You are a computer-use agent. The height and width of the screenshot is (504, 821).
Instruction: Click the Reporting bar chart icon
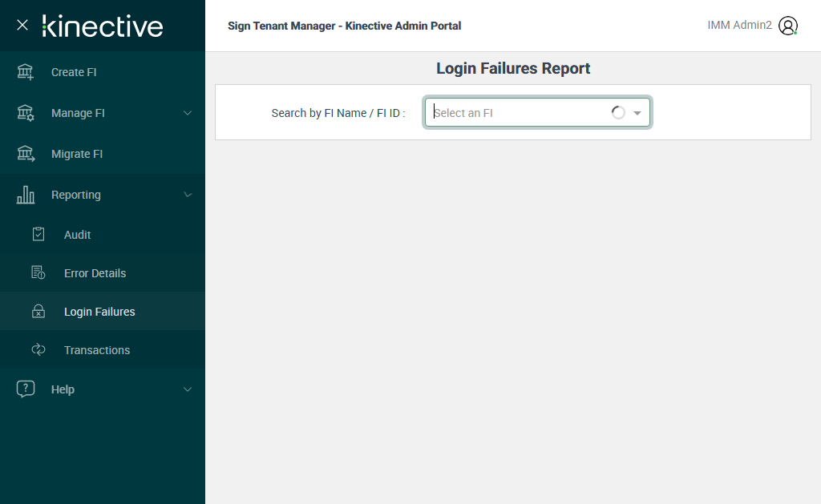[26, 195]
